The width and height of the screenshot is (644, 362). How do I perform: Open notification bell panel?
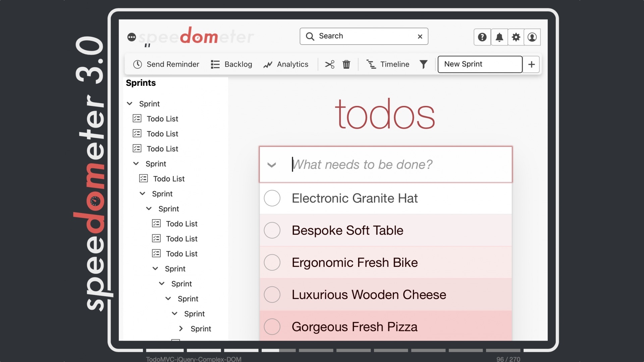point(499,37)
